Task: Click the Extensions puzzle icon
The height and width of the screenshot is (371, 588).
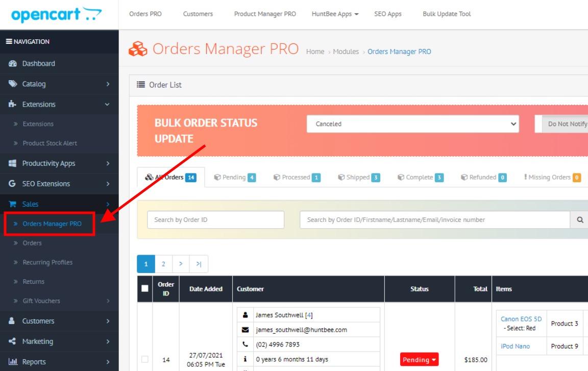Action: 12,104
